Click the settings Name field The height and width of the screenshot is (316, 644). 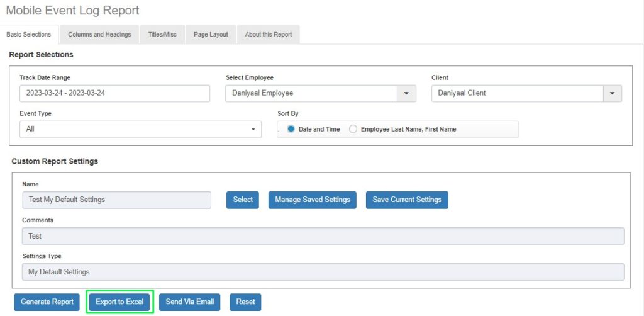[116, 200]
